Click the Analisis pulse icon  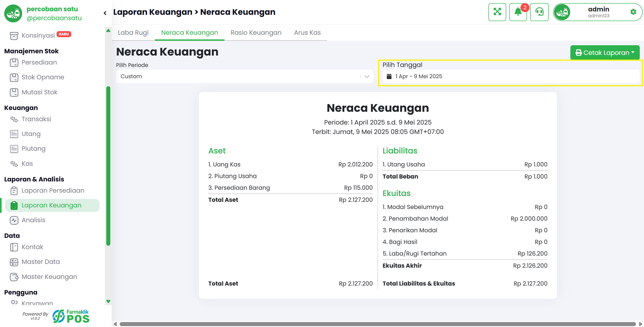[14, 220]
